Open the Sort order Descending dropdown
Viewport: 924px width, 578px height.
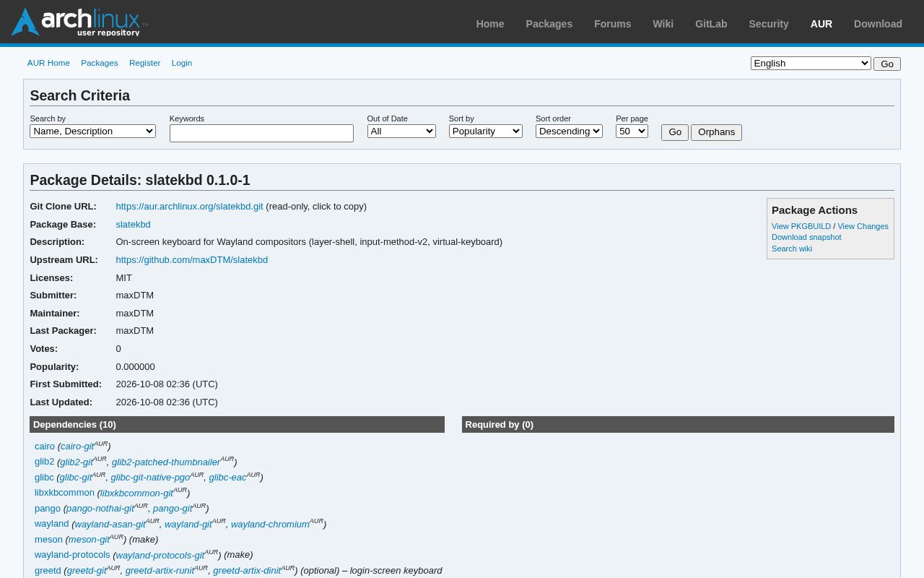569,131
